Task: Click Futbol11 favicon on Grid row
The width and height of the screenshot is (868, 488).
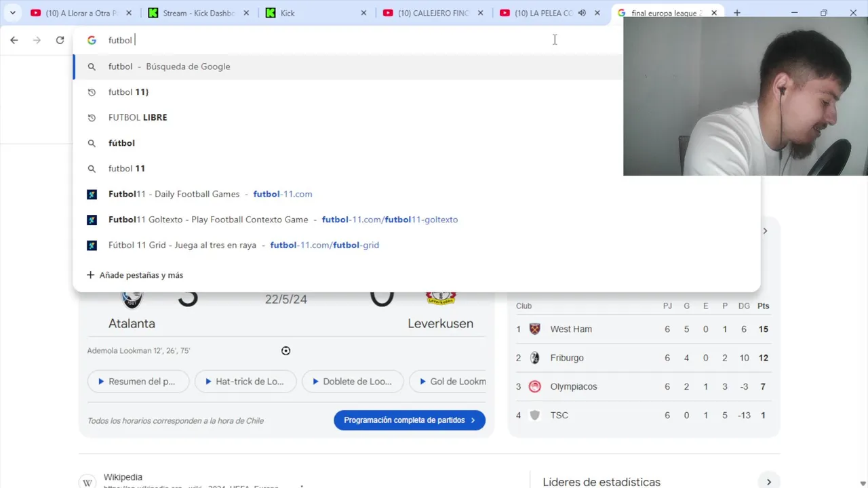Action: click(x=92, y=245)
